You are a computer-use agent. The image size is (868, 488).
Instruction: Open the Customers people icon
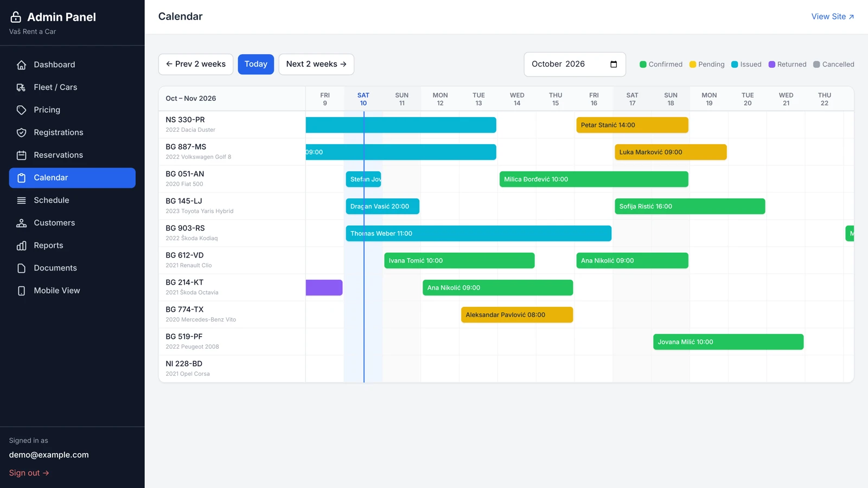[x=21, y=223]
